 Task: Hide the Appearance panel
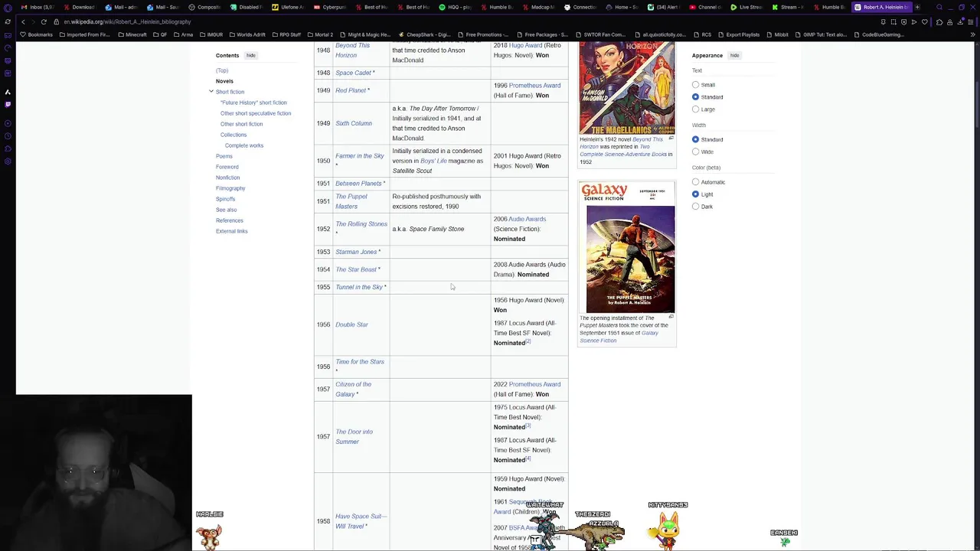click(734, 55)
